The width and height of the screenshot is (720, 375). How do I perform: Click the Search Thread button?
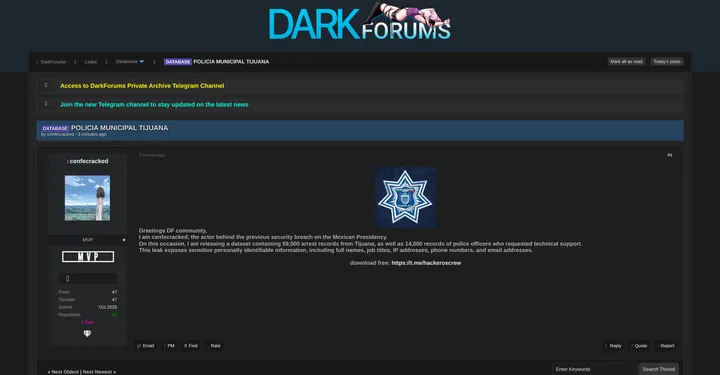(658, 369)
